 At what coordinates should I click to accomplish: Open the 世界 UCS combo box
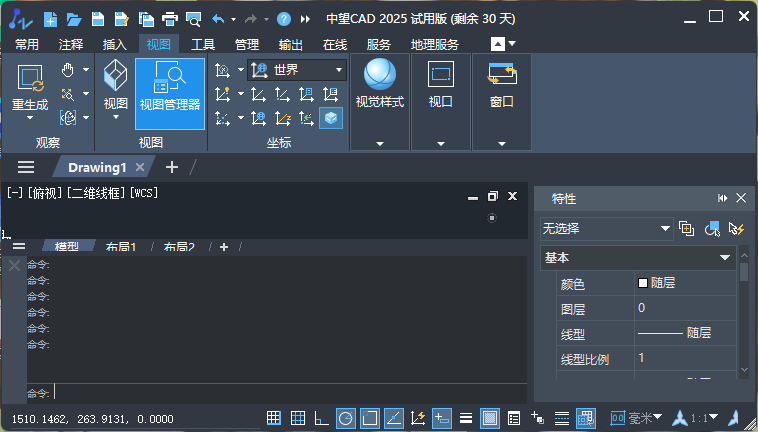tap(297, 70)
